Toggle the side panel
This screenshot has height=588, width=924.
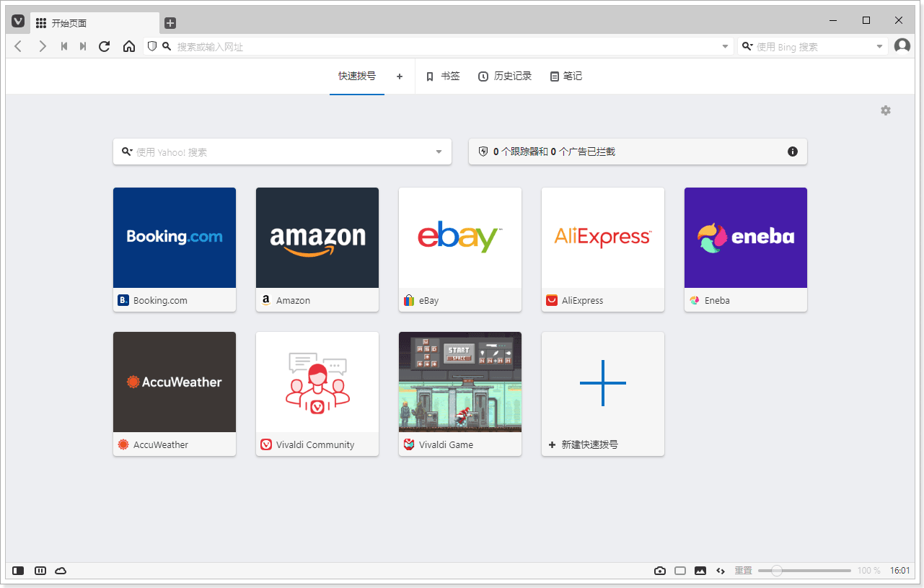click(19, 571)
